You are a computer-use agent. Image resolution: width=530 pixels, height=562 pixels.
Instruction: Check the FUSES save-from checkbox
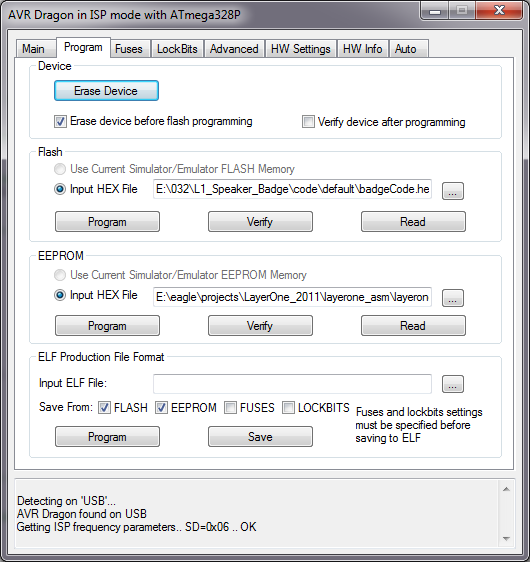[230, 408]
